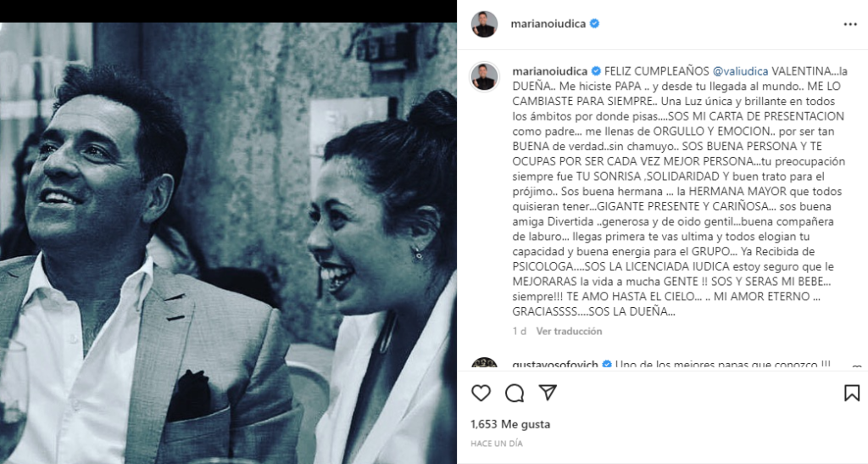This screenshot has height=464, width=868.
Task: Open marianoiudica username at start of caption
Action: click(549, 71)
